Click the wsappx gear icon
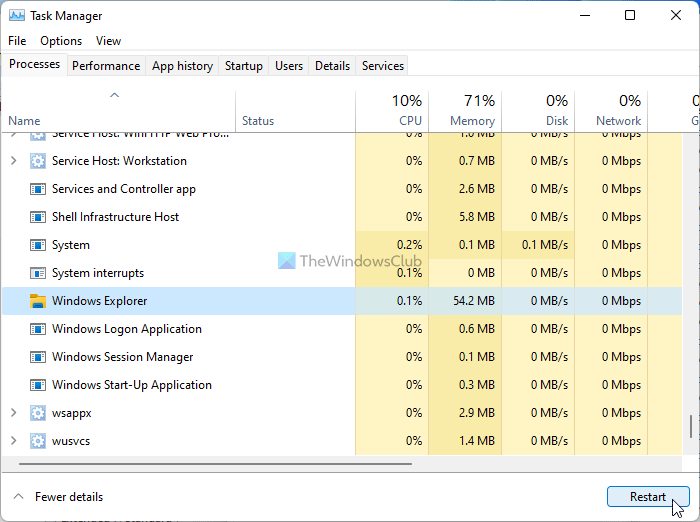This screenshot has height=522, width=700. (38, 413)
